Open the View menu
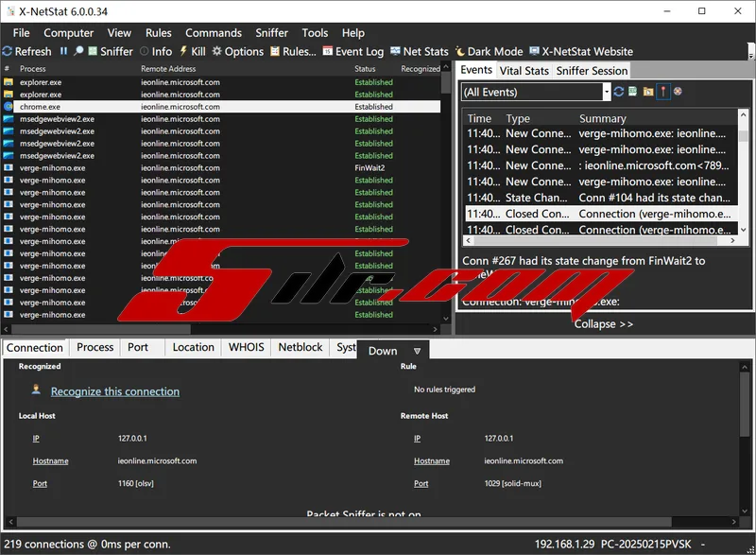This screenshot has width=756, height=555. (x=119, y=33)
